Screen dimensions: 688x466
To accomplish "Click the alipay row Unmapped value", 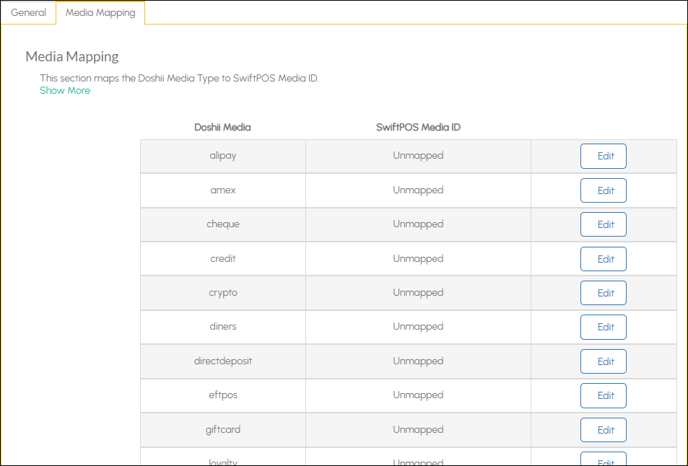I will click(x=418, y=155).
